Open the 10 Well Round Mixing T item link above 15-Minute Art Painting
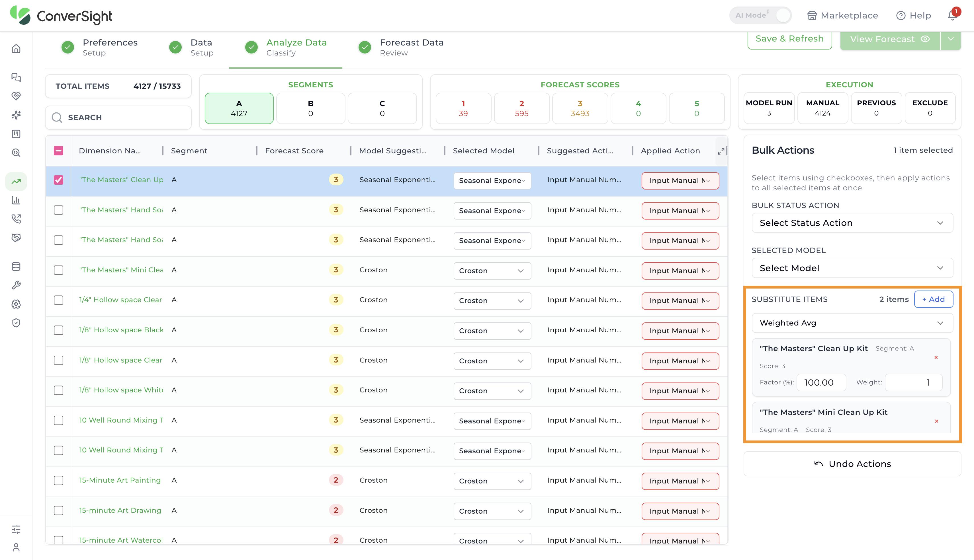 121,450
